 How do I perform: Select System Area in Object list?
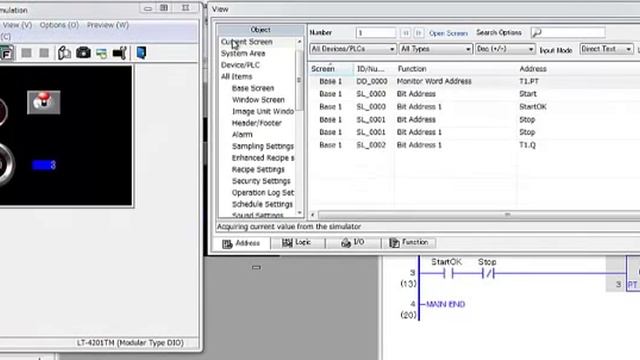(243, 53)
